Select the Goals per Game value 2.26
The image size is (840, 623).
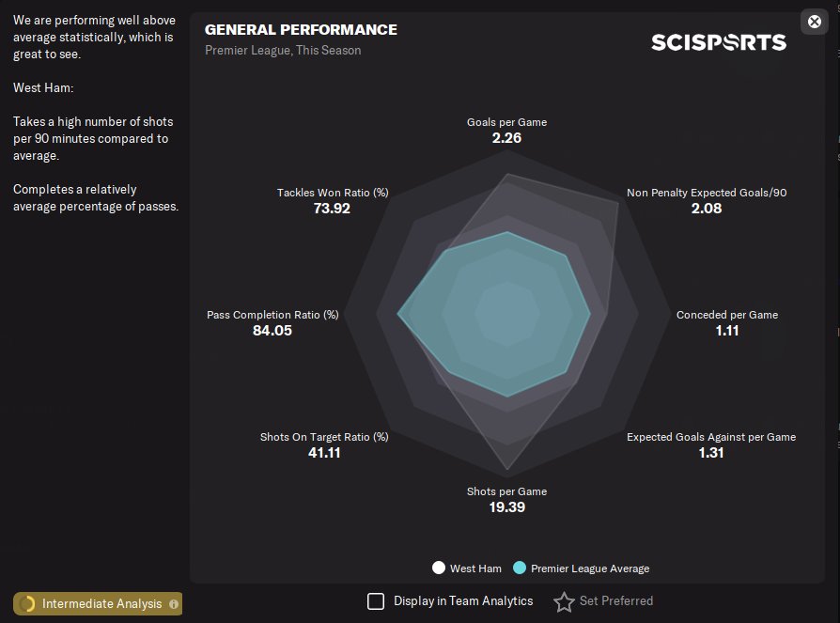506,138
